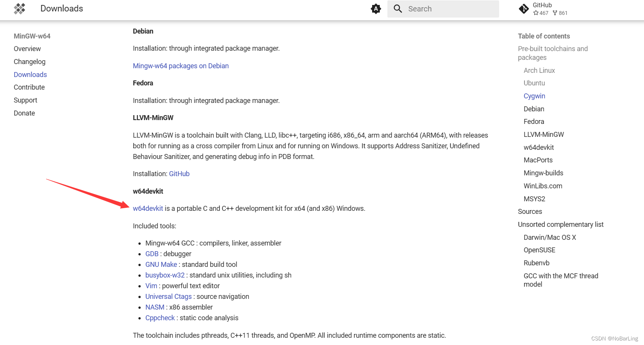Click the Debian section heading
The image size is (644, 345).
click(x=143, y=31)
